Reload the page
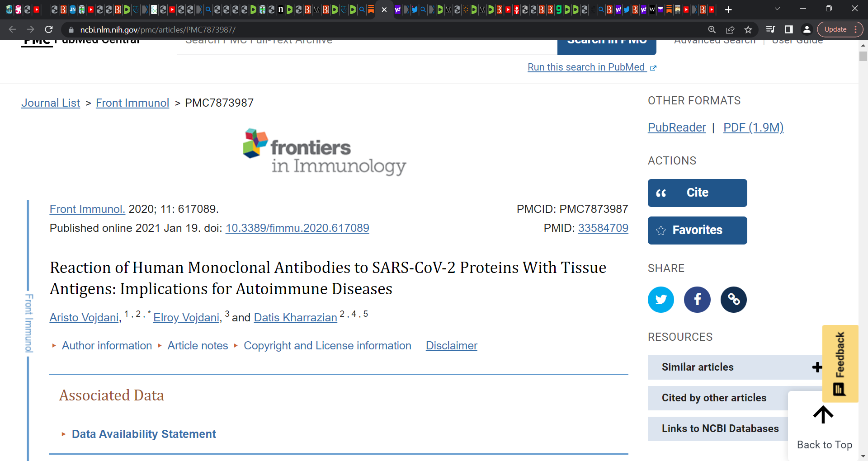This screenshot has height=461, width=868. 49,29
